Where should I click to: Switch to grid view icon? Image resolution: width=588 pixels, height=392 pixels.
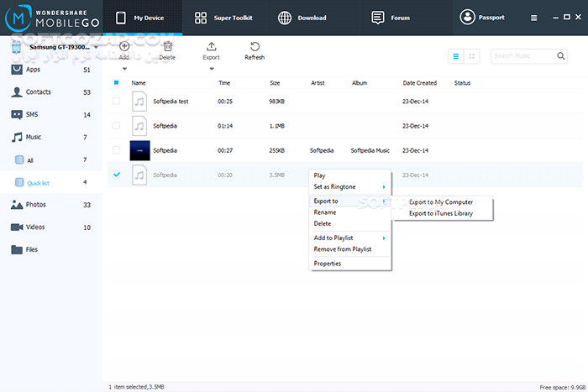tap(472, 56)
